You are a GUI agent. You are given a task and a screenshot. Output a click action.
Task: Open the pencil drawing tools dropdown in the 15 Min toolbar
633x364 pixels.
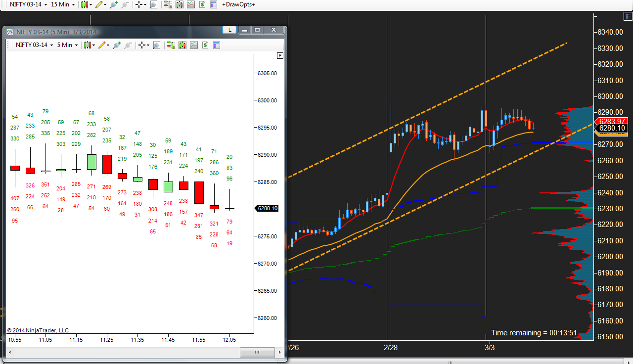[101, 4]
